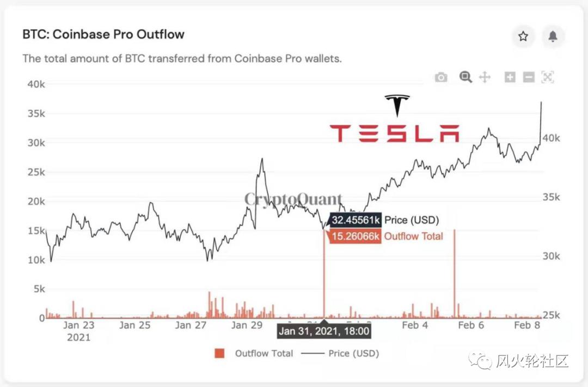Activate the pan arrows tool
The image size is (588, 387).
(x=485, y=77)
